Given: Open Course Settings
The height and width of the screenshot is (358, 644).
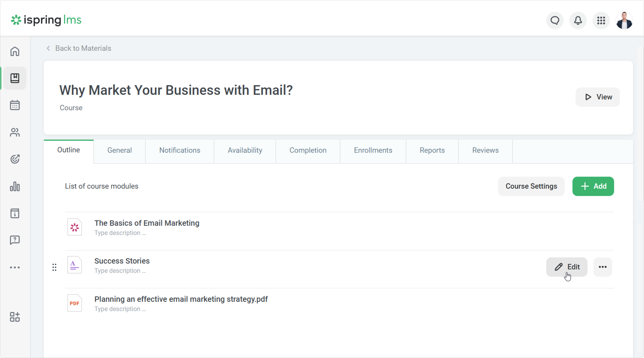Looking at the screenshot, I should [531, 186].
